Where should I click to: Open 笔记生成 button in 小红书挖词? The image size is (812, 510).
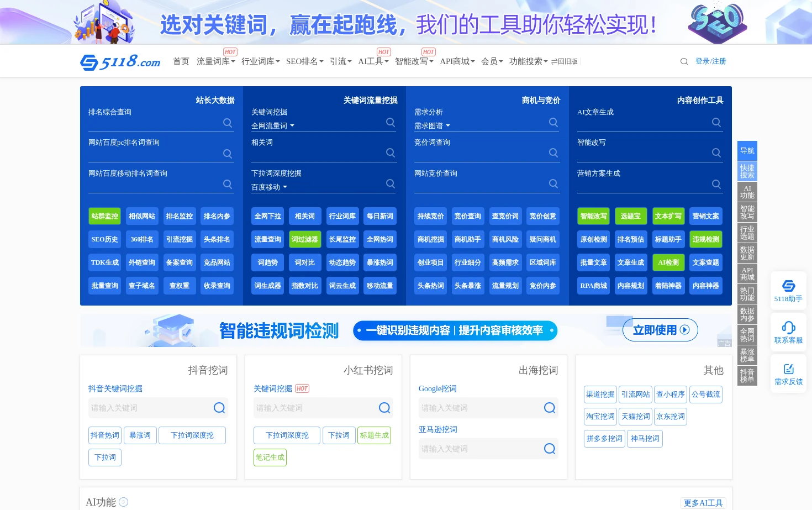(270, 458)
